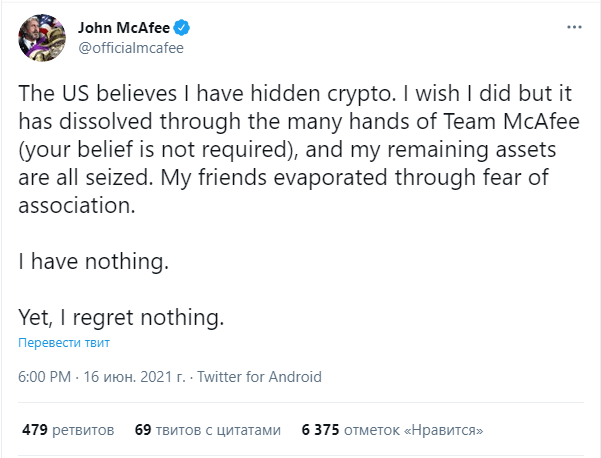Viewport: 601px width, 458px height.
Task: Open the 69 твитов с цитатами list
Action: tap(208, 430)
